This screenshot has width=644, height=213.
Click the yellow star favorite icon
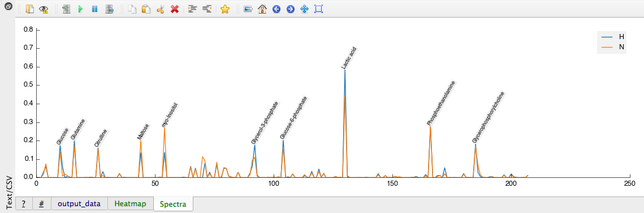[224, 9]
